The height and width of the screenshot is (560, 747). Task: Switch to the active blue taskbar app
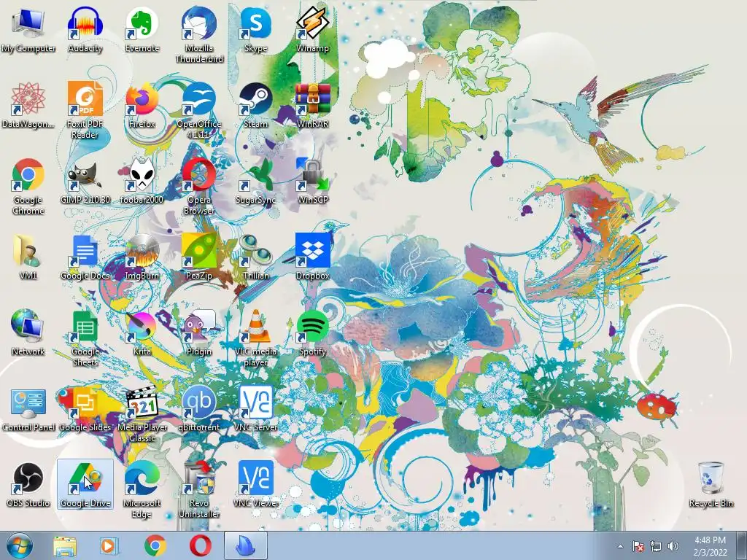point(245,546)
